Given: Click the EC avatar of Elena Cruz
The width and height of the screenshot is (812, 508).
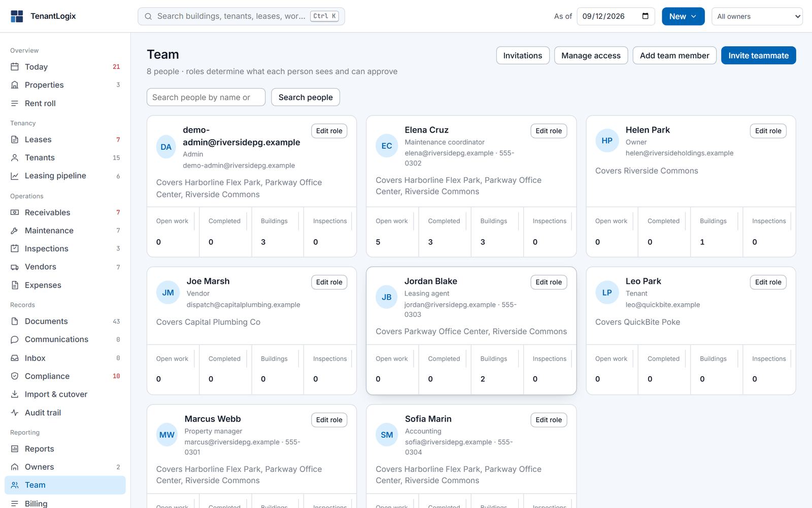Looking at the screenshot, I should tap(387, 146).
